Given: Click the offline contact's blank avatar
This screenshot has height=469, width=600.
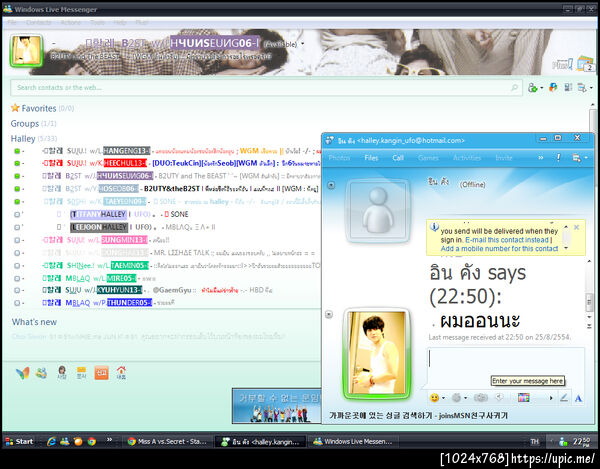Looking at the screenshot, I should pyautogui.click(x=377, y=210).
